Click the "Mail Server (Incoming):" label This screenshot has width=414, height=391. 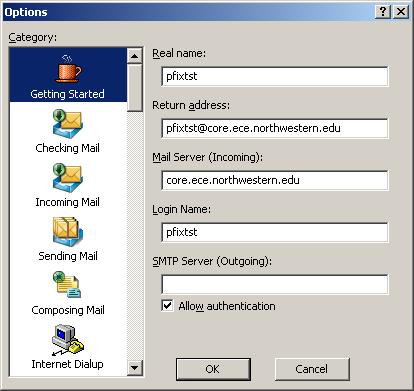(x=207, y=157)
